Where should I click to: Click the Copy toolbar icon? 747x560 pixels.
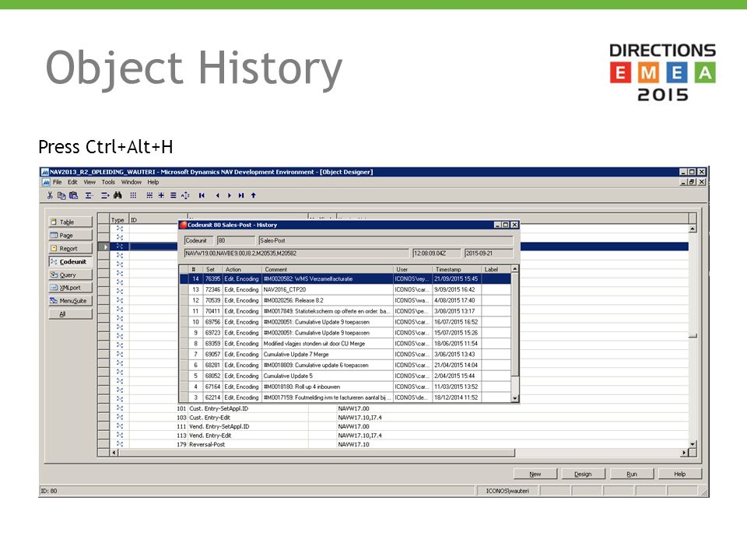coord(61,195)
